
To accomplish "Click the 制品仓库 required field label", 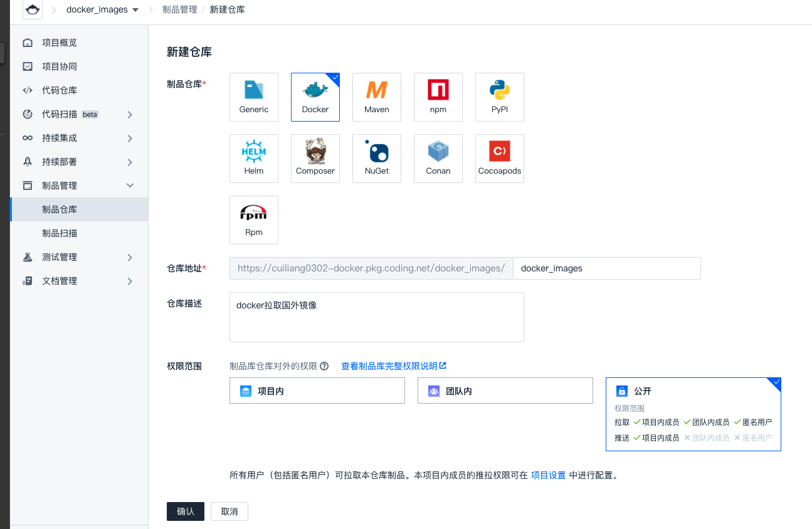I will (187, 83).
